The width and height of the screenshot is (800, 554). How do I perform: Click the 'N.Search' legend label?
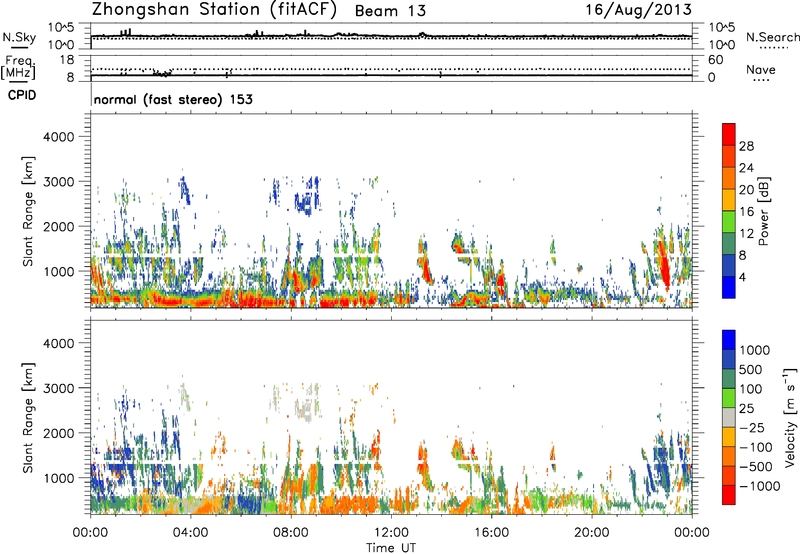click(773, 37)
